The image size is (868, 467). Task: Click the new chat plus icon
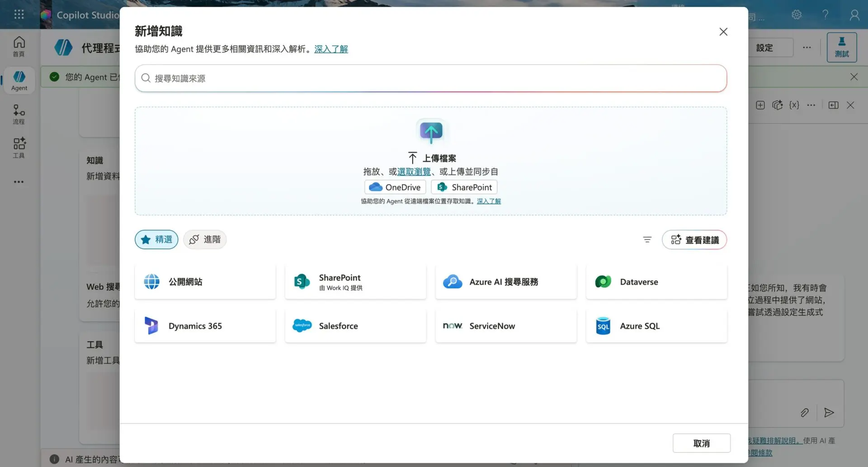click(x=760, y=105)
